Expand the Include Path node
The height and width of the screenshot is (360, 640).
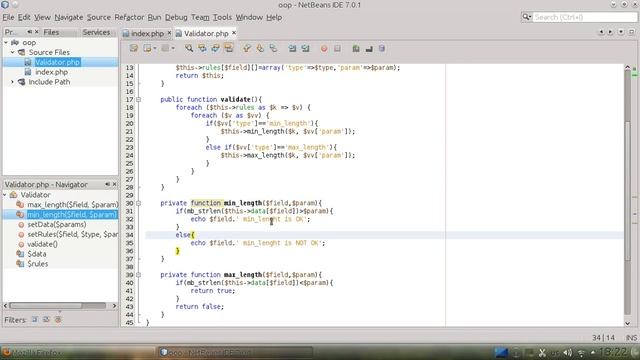12,82
